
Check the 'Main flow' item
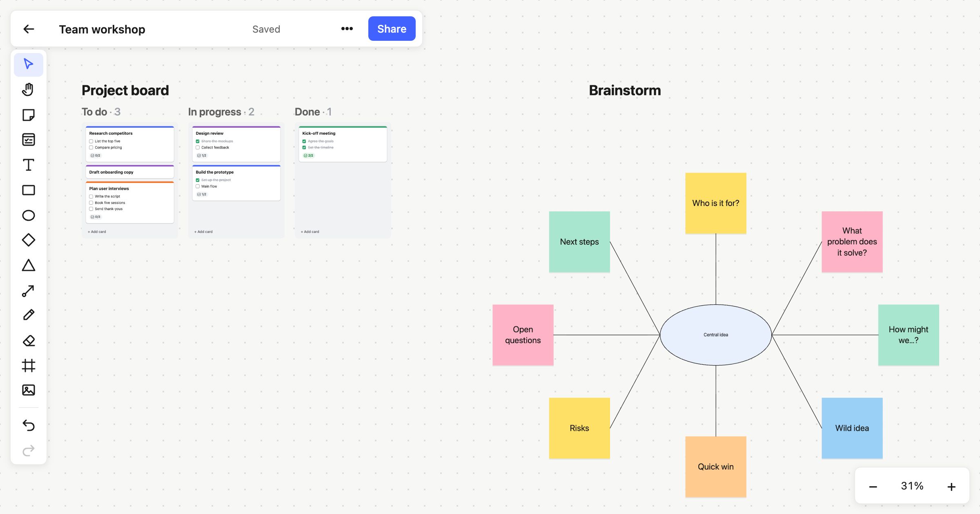pyautogui.click(x=198, y=186)
